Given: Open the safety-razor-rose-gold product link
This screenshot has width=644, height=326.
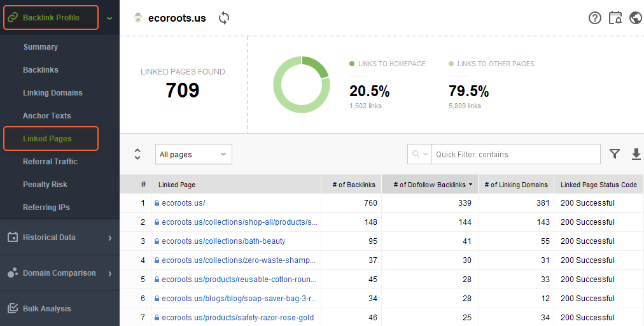Looking at the screenshot, I should (x=237, y=318).
